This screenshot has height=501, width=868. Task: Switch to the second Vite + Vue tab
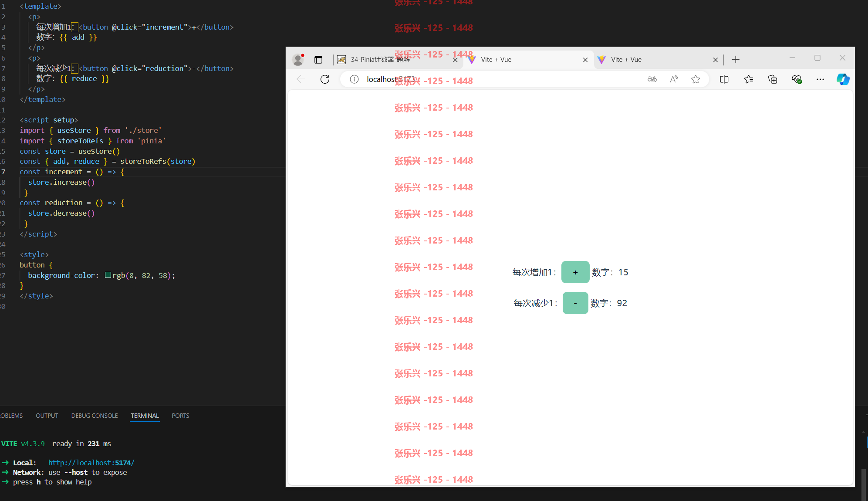click(x=659, y=60)
